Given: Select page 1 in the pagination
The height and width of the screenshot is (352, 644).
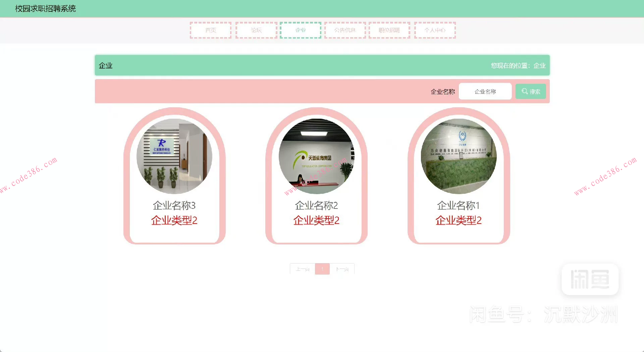Looking at the screenshot, I should pyautogui.click(x=322, y=269).
